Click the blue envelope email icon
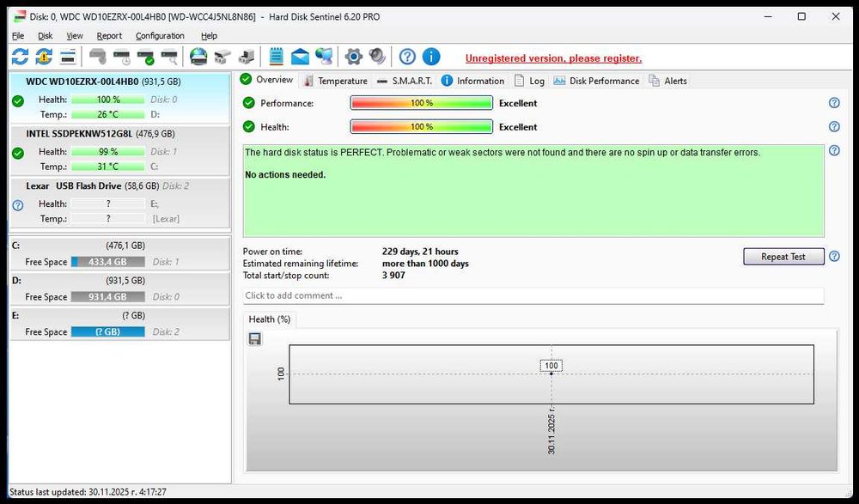 click(x=300, y=57)
